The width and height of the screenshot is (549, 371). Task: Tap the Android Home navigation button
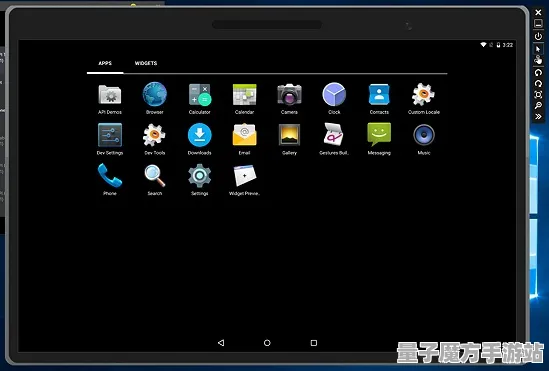pyautogui.click(x=267, y=343)
